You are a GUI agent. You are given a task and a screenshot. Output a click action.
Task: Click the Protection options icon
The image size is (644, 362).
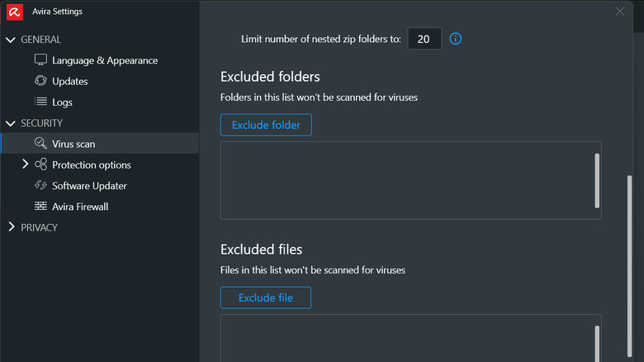pyautogui.click(x=40, y=165)
